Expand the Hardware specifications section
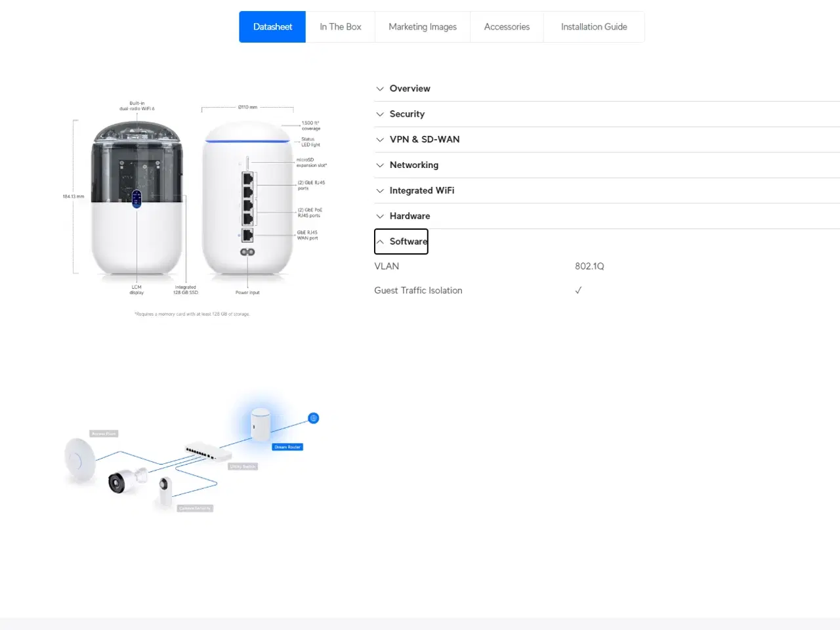 pos(409,216)
